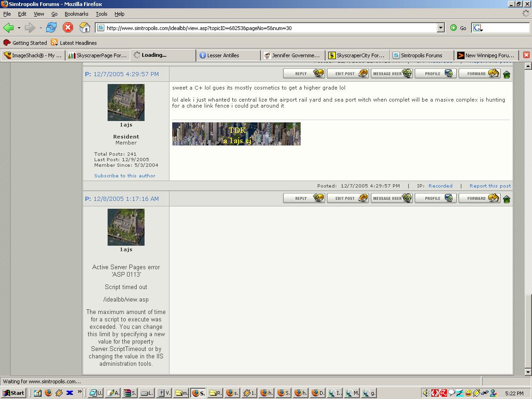Switch to SkyscraperCity Forums tab

357,55
